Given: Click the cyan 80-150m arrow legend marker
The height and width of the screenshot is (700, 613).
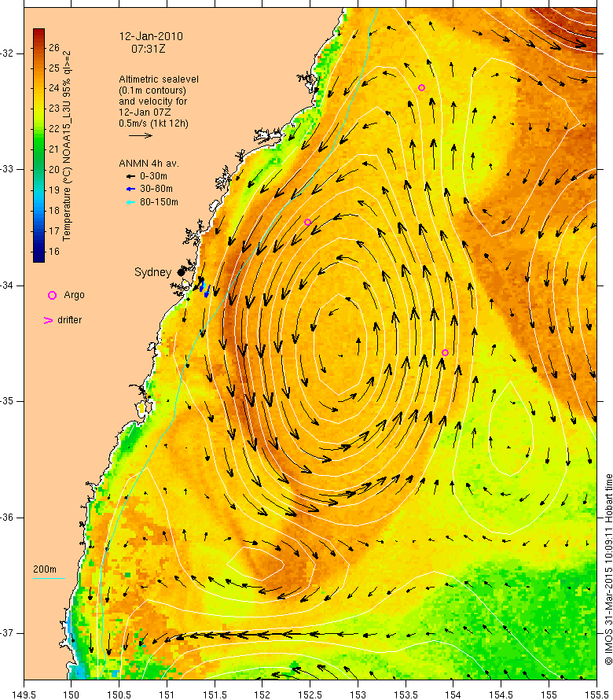Looking at the screenshot, I should [130, 202].
